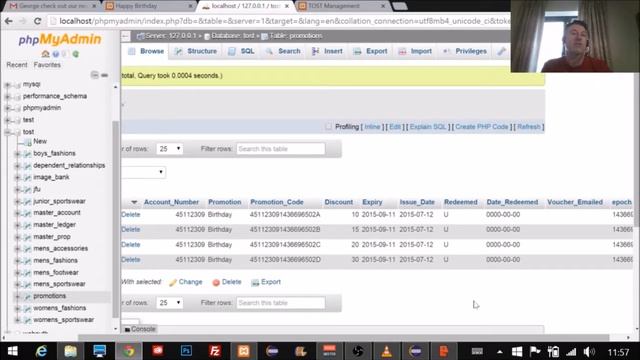Viewport: 640px width, 360px height.
Task: Click the Export icon under With selected
Action: coord(255,282)
